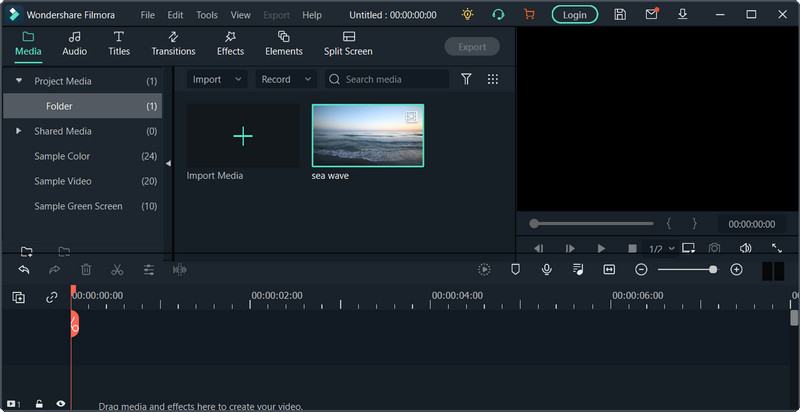Click the Export button
800x412 pixels.
[x=472, y=46]
